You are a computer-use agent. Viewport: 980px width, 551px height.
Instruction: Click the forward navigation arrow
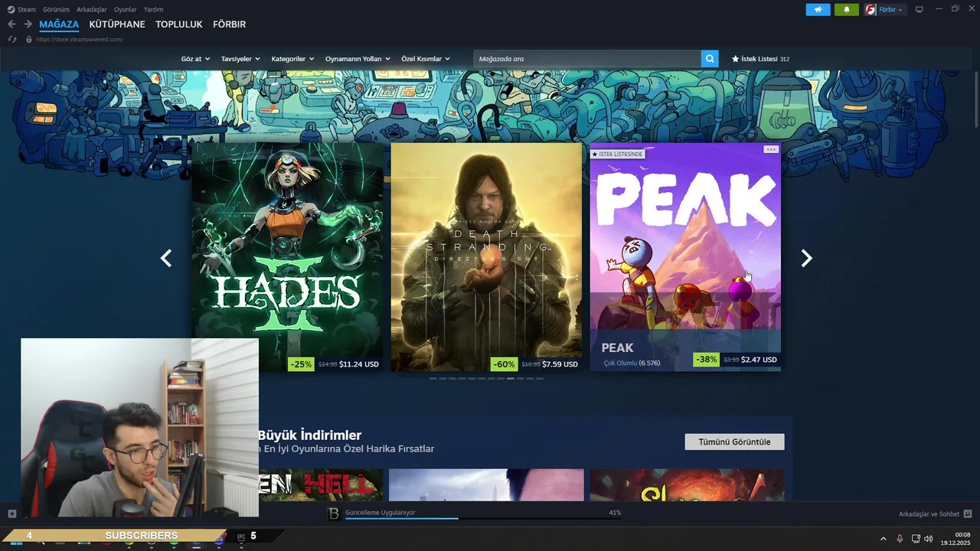(x=28, y=24)
